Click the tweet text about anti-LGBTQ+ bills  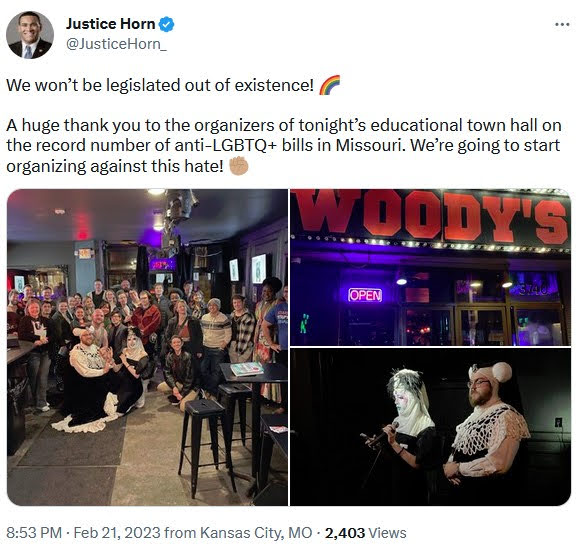(x=284, y=146)
